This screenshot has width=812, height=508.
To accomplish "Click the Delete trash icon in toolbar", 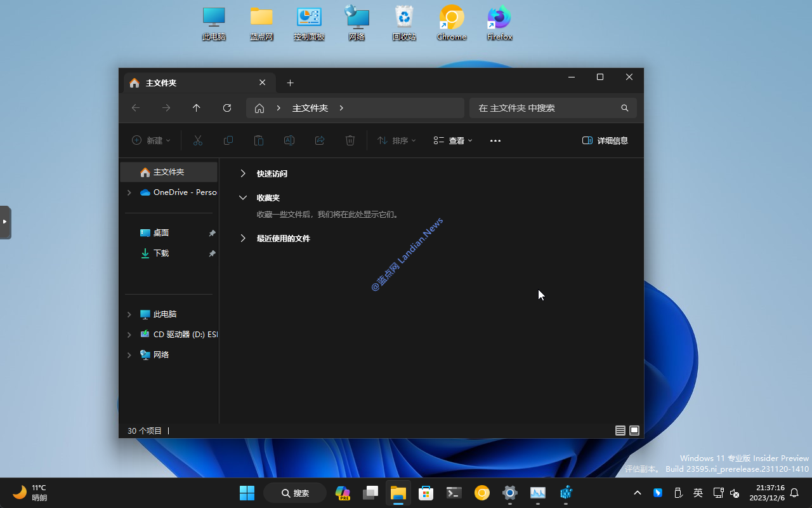I will (x=350, y=140).
